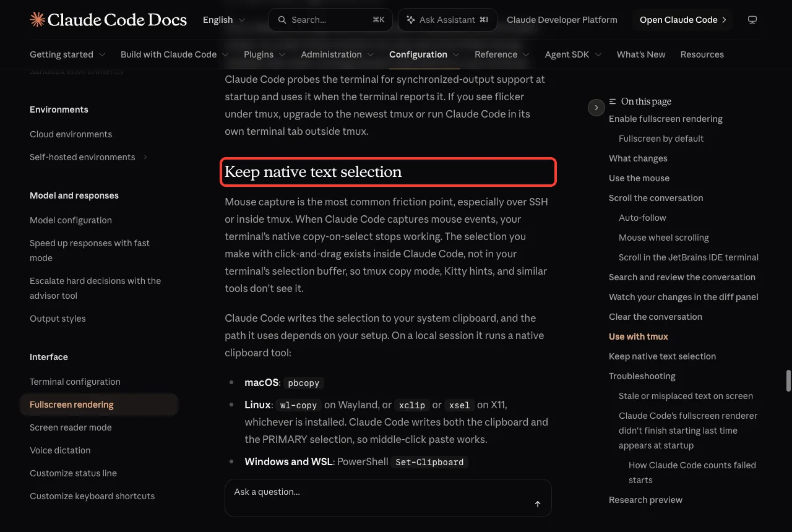Open Terminal configuration sidebar page
This screenshot has width=792, height=532.
point(75,382)
